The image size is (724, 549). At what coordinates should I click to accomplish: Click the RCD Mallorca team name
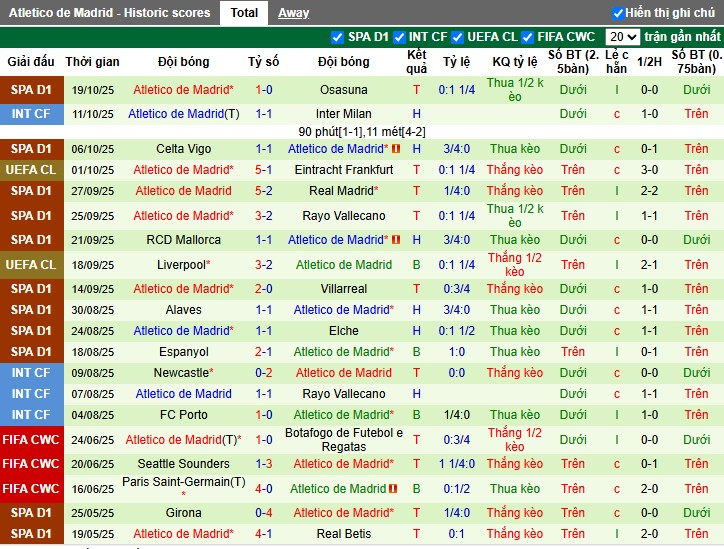(x=183, y=240)
